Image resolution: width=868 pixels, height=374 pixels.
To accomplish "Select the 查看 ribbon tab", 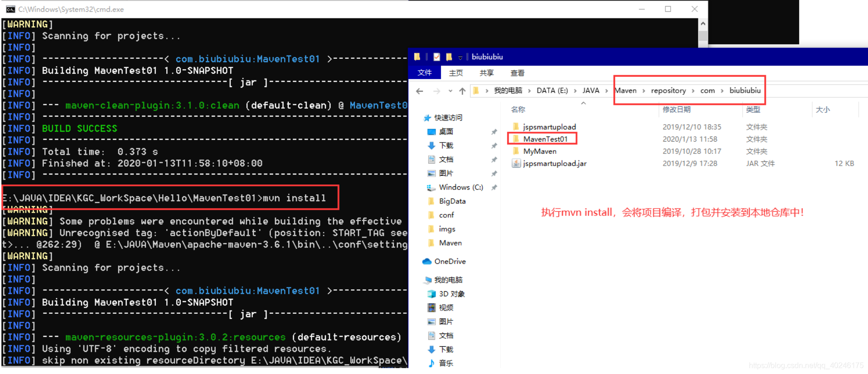I will 517,73.
